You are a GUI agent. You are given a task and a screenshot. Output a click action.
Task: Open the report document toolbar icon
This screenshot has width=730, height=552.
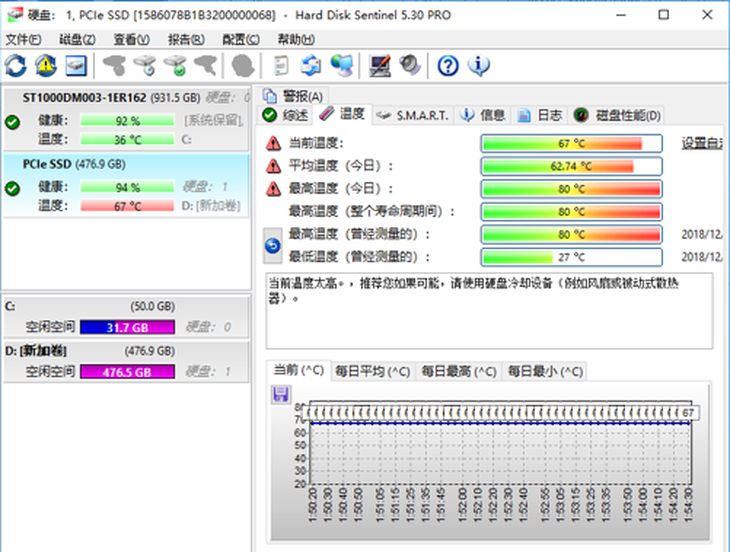click(x=281, y=65)
